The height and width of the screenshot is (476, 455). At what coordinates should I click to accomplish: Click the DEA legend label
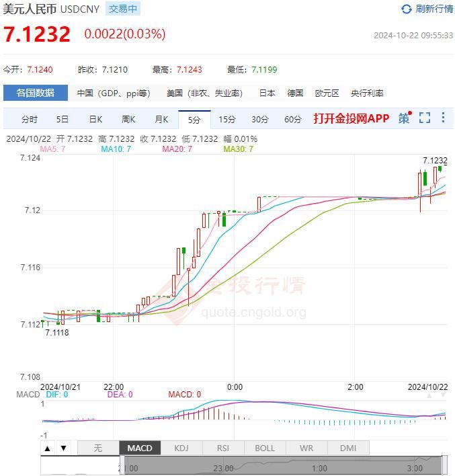point(120,395)
